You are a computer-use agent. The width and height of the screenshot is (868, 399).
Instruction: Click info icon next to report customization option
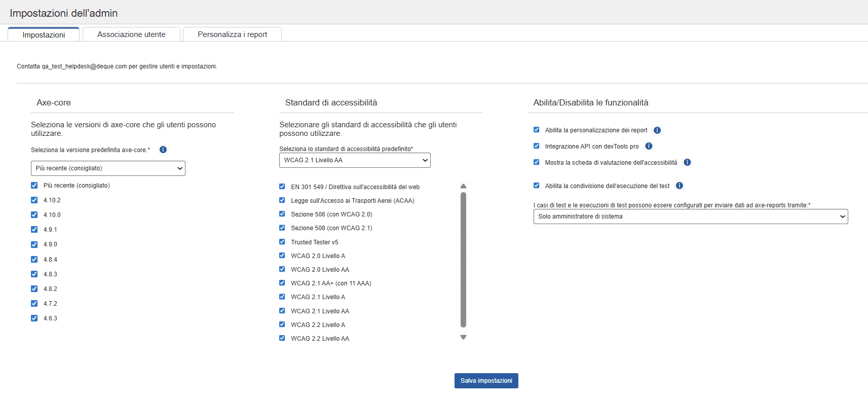(657, 130)
